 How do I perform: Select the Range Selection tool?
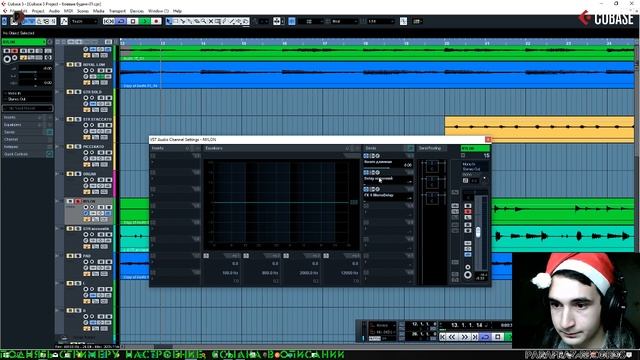coord(176,21)
